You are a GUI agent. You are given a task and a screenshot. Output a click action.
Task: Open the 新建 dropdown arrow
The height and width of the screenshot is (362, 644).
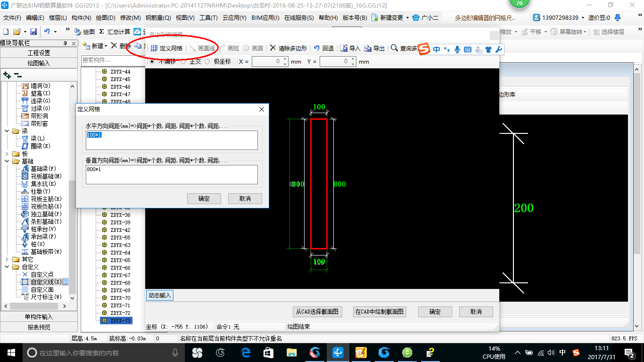pyautogui.click(x=106, y=46)
